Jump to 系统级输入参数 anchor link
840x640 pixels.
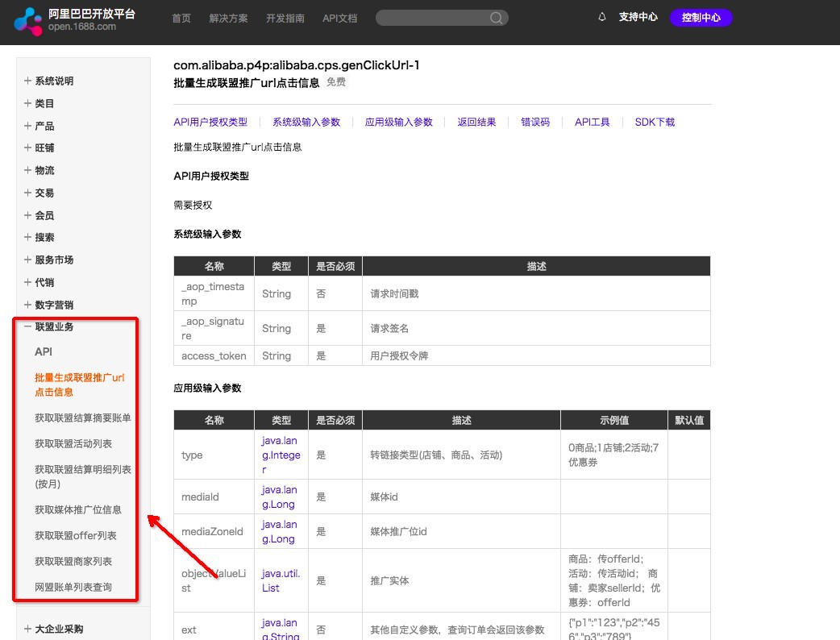pos(306,122)
